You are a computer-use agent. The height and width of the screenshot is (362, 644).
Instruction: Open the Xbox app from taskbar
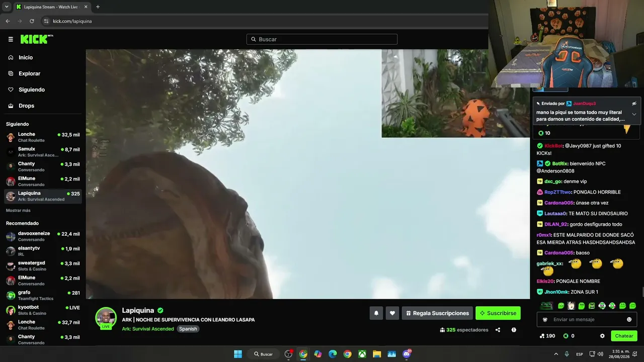point(362,354)
